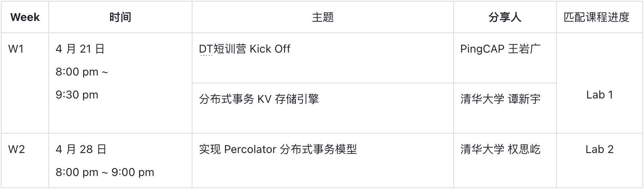Select the W1 week cell
Screen dimensions: 644x189
click(x=16, y=49)
